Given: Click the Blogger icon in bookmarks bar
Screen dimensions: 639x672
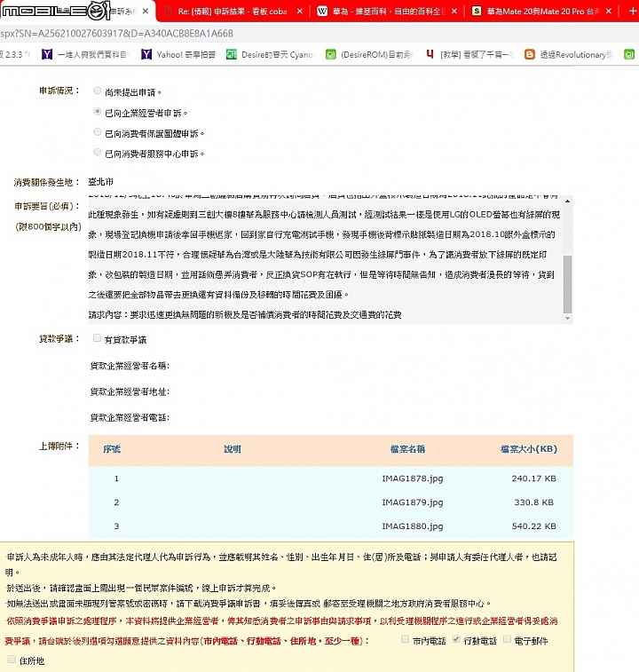Looking at the screenshot, I should pos(530,54).
